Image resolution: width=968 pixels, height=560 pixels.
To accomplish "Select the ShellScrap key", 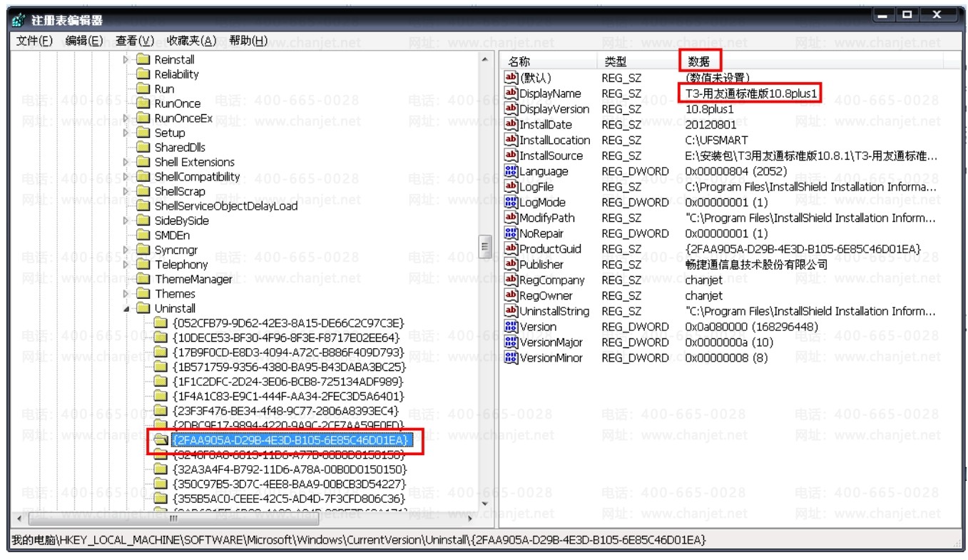I will click(x=180, y=191).
